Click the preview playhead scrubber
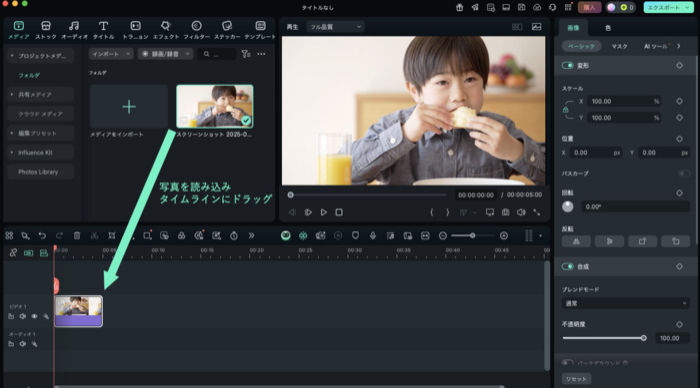 click(x=291, y=195)
